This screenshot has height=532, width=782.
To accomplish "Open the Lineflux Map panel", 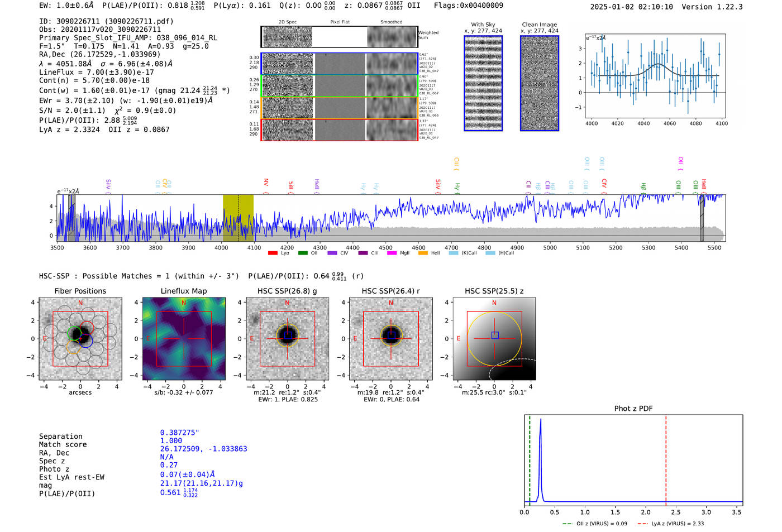I will [184, 339].
